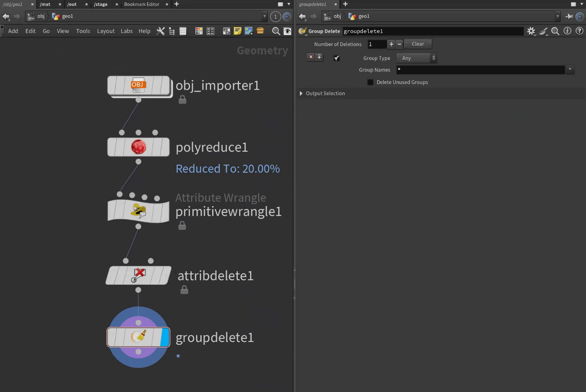Screen dimensions: 586x392
Task: Click the help question mark icon
Action: 579,31
